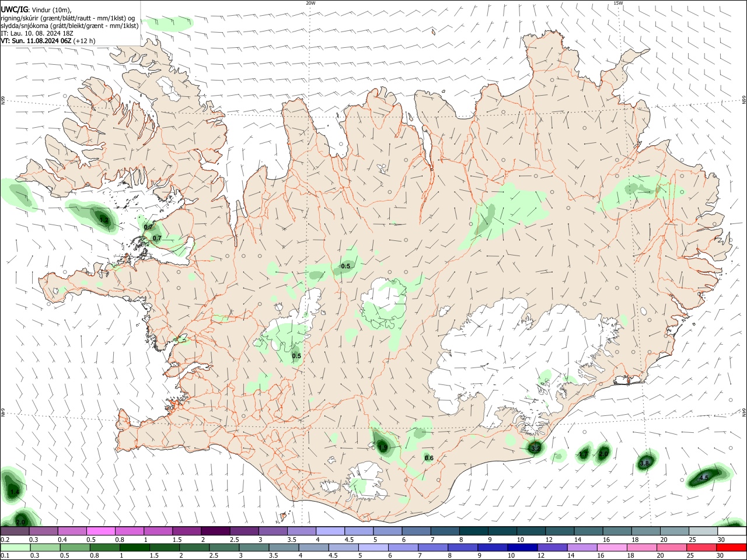The image size is (747, 560).
Task: Pick the magenta 0.5–0.8 swatch in the upper scale
Action: [x=101, y=531]
